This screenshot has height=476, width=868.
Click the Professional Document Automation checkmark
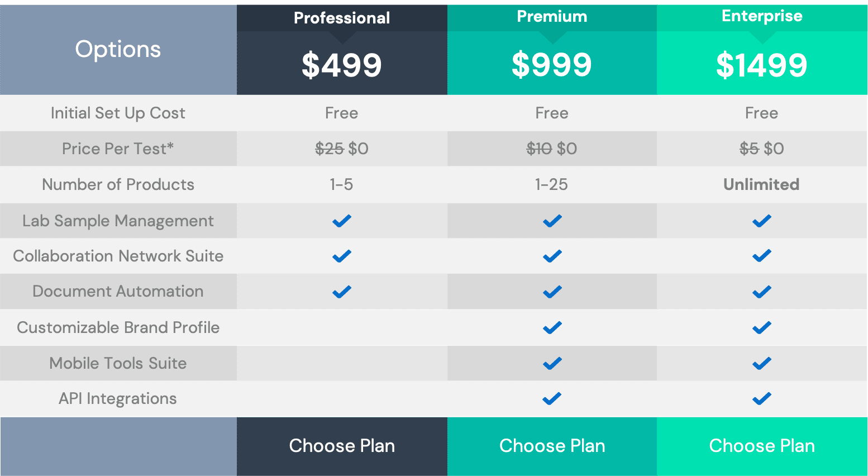(x=342, y=292)
